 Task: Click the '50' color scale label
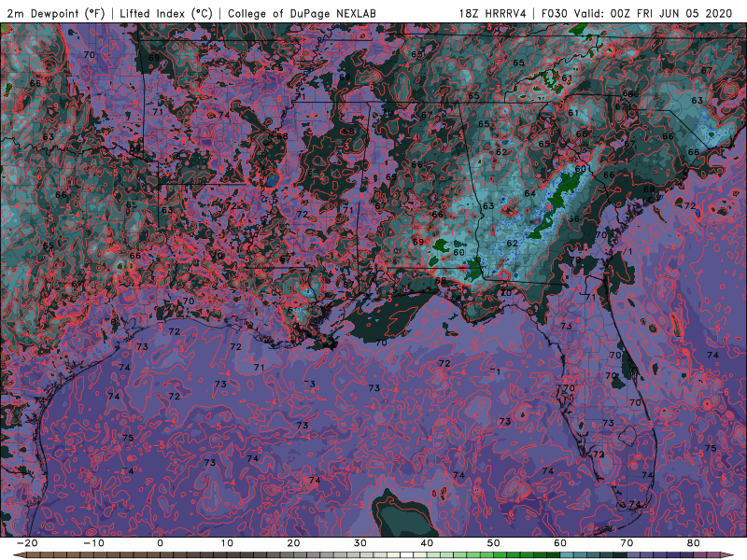tap(494, 543)
